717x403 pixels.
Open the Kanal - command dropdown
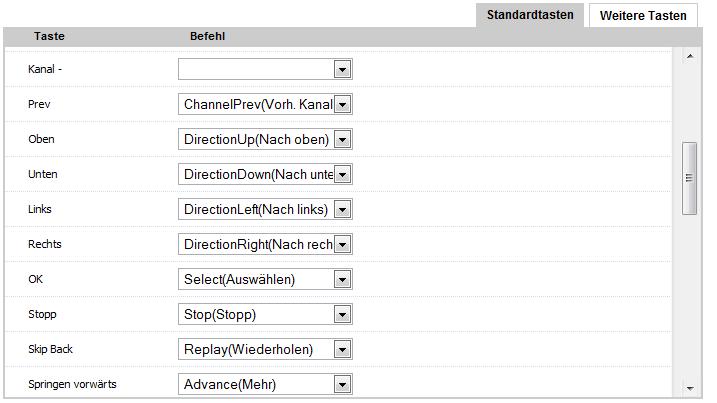click(x=342, y=70)
